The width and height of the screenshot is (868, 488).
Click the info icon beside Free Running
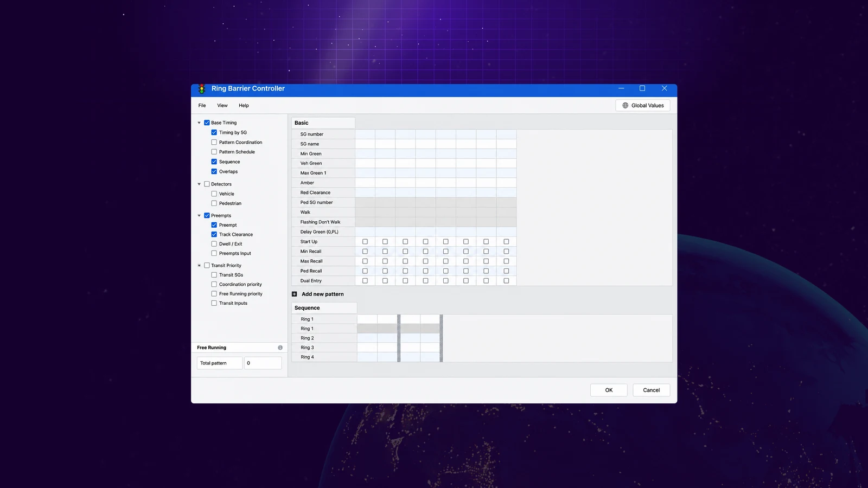pos(280,348)
